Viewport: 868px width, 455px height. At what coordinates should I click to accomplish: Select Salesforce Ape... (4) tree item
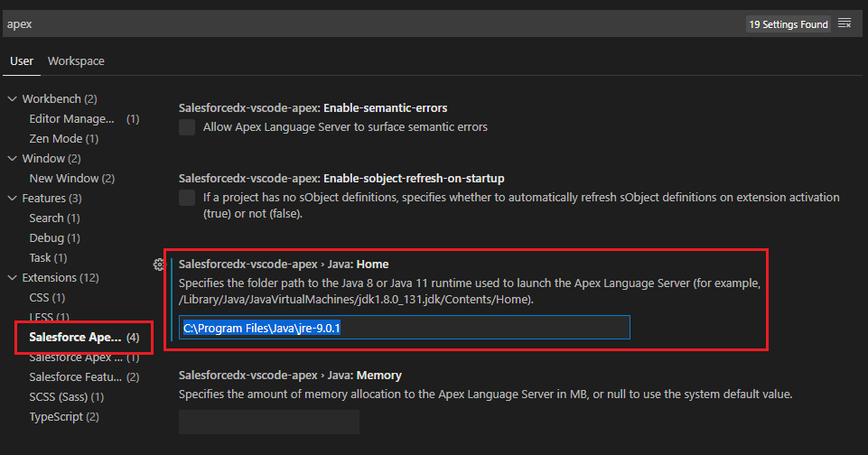click(x=84, y=337)
